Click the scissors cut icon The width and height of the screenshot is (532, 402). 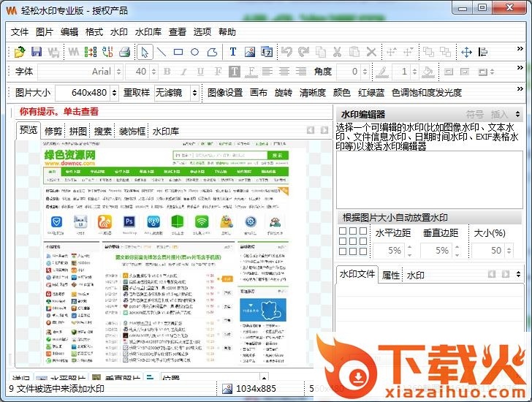(337, 52)
